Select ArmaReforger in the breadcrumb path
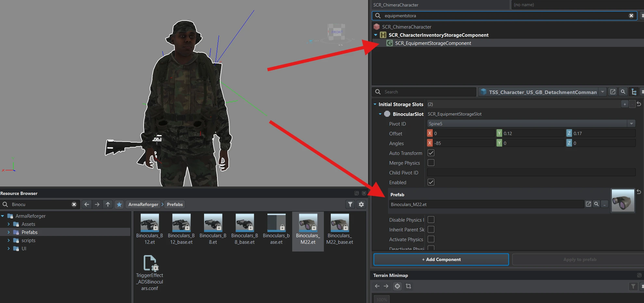Viewport: 644px width, 303px height. (143, 204)
